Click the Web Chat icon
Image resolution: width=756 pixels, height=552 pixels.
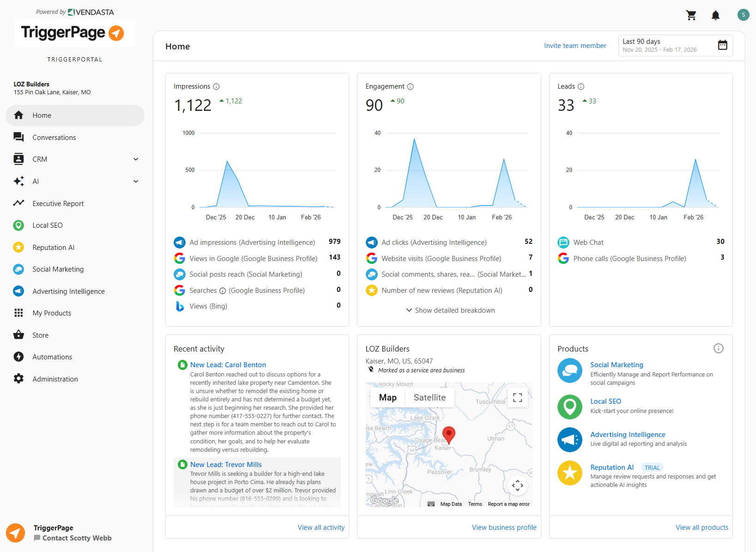point(563,242)
